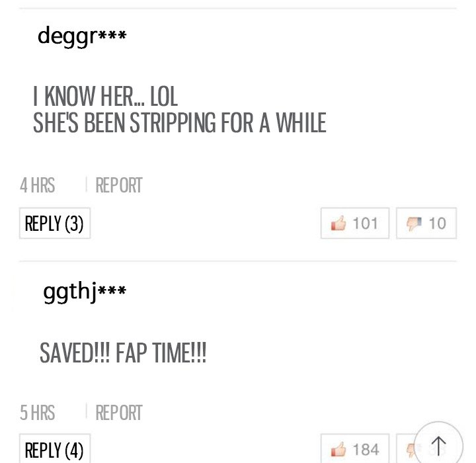Expand the REPLY (4) thread
This screenshot has height=463, width=476.
(x=55, y=449)
